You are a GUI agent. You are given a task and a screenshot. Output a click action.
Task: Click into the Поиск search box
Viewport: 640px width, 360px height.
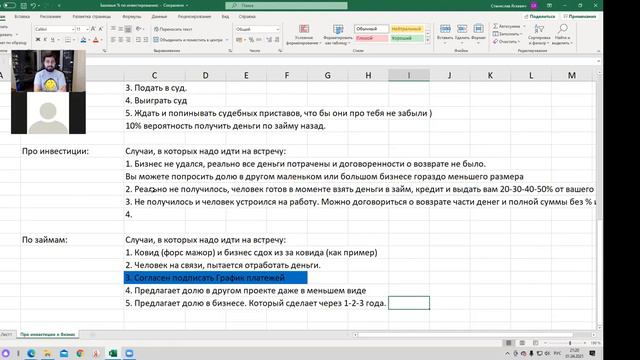[287, 5]
